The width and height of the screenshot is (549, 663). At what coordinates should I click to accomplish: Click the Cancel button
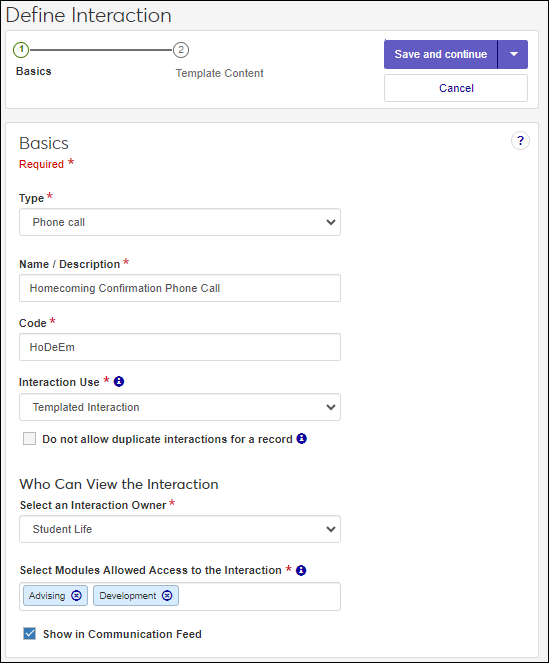[456, 88]
